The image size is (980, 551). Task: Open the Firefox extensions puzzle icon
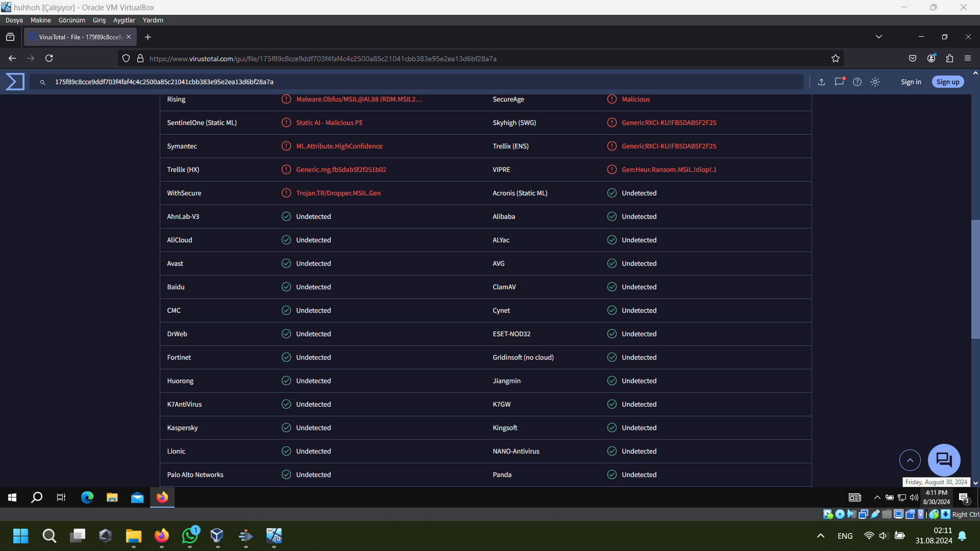[x=949, y=58]
